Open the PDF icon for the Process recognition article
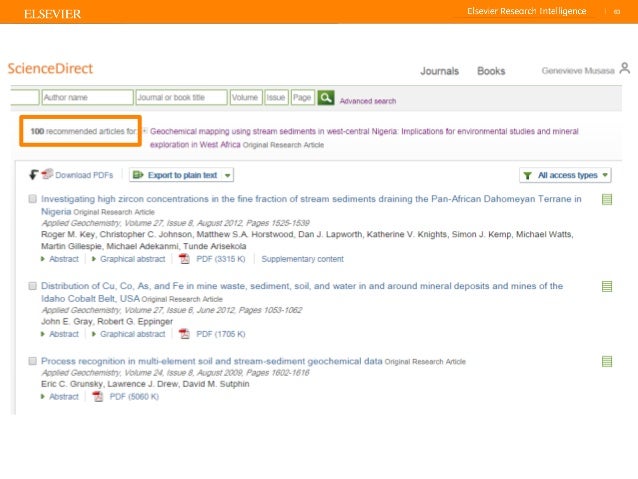Viewport: 638px width, 479px height. [x=98, y=396]
